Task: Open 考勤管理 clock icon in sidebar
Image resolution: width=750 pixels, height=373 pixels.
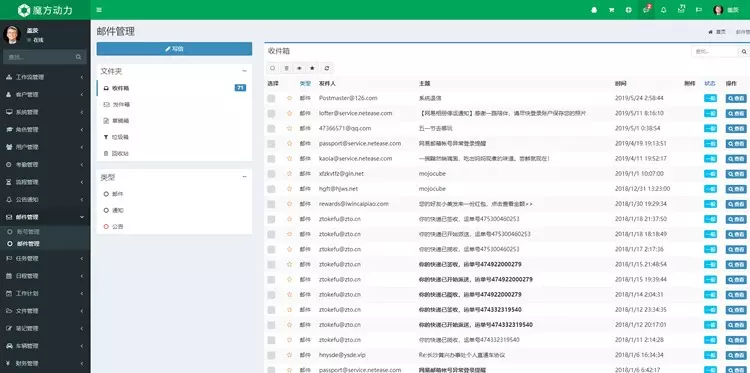Action: point(9,165)
